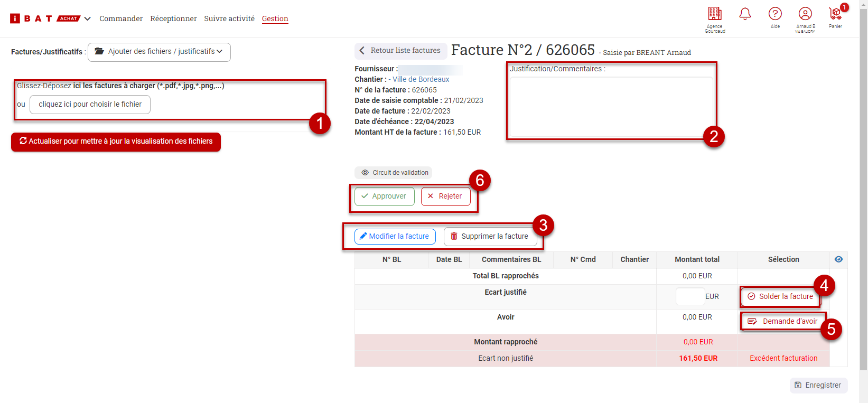868x403 pixels.
Task: Open the user profile icon
Action: point(805,14)
